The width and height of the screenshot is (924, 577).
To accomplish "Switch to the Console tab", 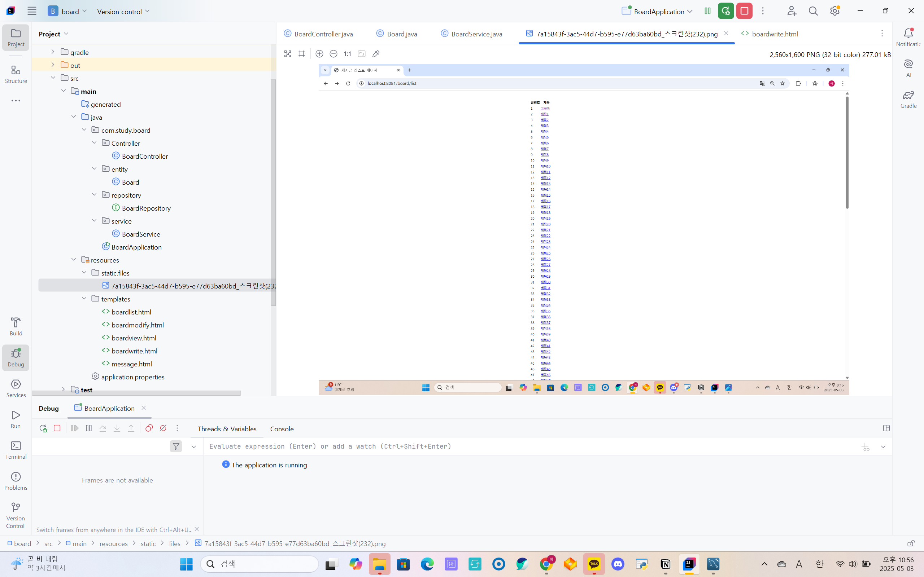I will tap(282, 429).
